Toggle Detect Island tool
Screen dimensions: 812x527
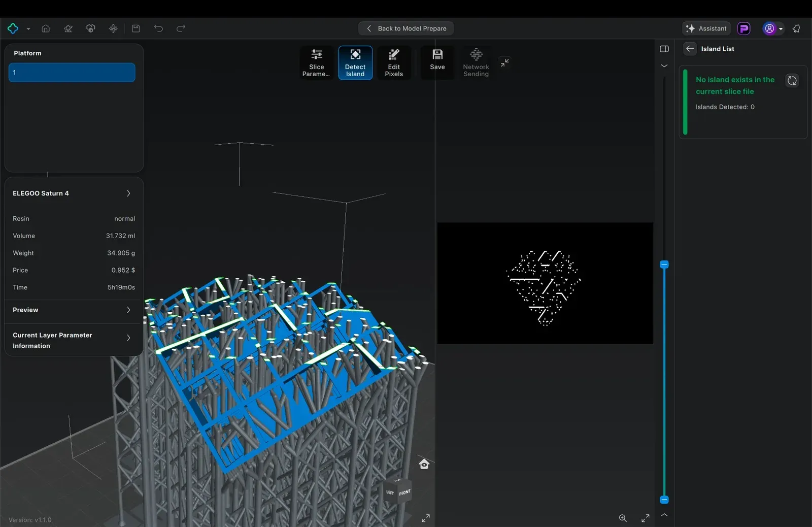[355, 63]
